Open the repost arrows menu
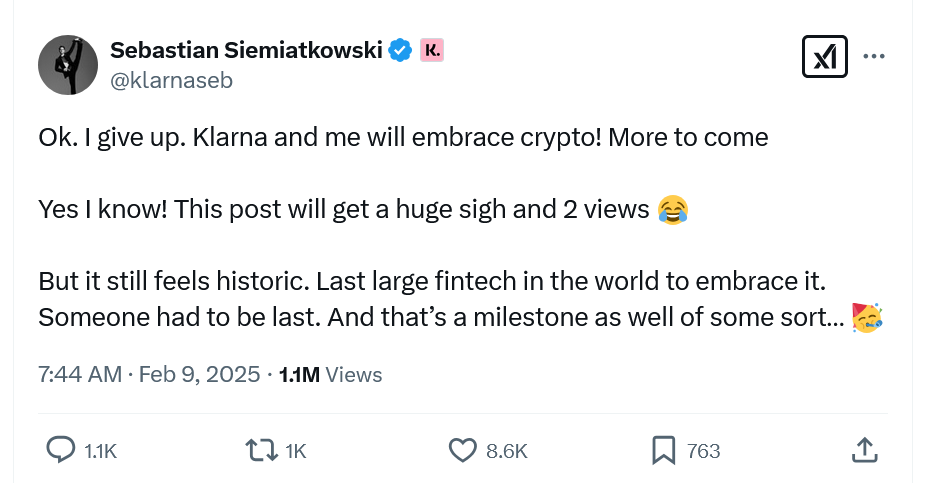Image resolution: width=925 pixels, height=483 pixels. click(262, 451)
